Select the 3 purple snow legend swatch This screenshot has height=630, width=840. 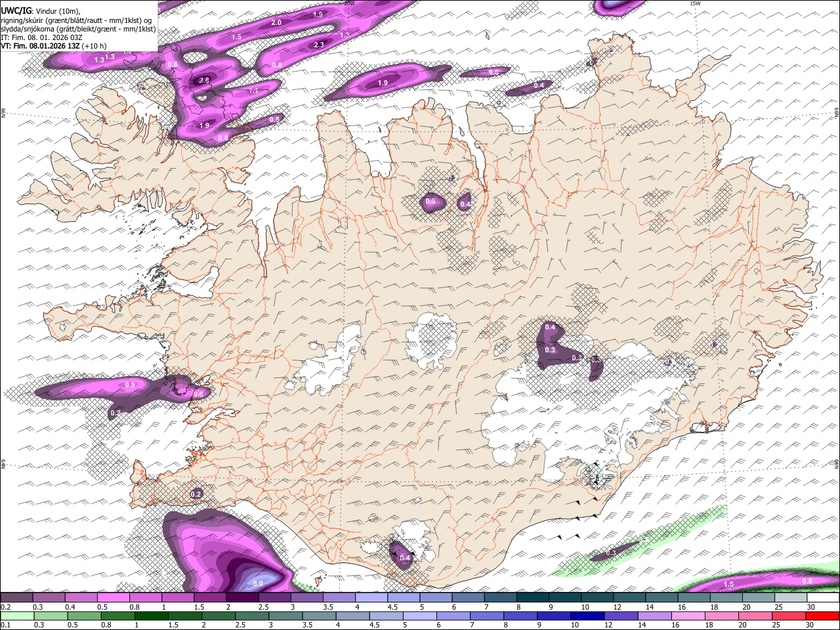coord(305,598)
